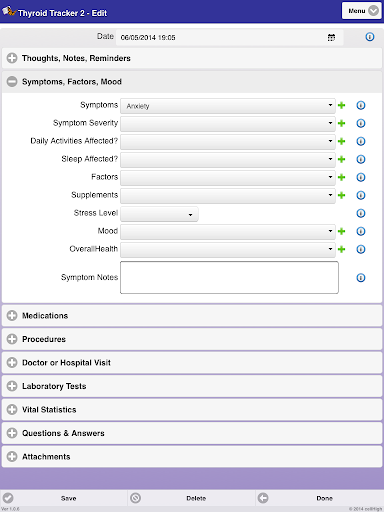Image resolution: width=384 pixels, height=512 pixels.
Task: Add a Daily Activities Affected option
Action: point(341,141)
